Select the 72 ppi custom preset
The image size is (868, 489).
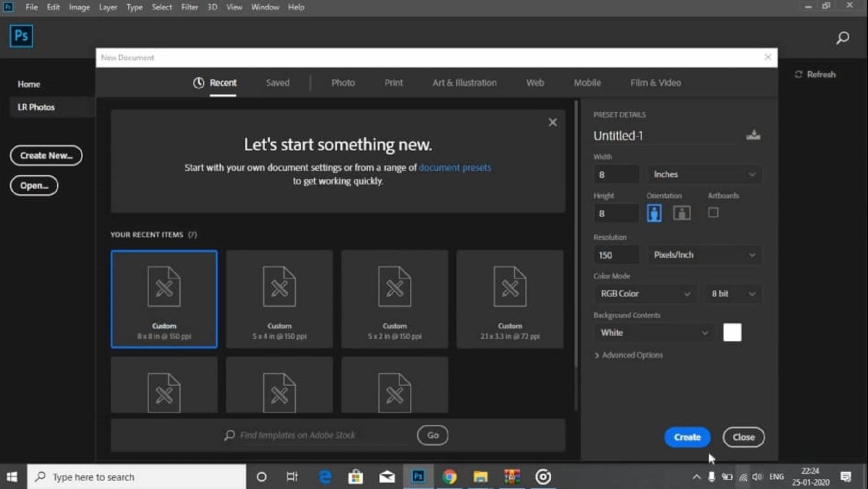(x=510, y=299)
